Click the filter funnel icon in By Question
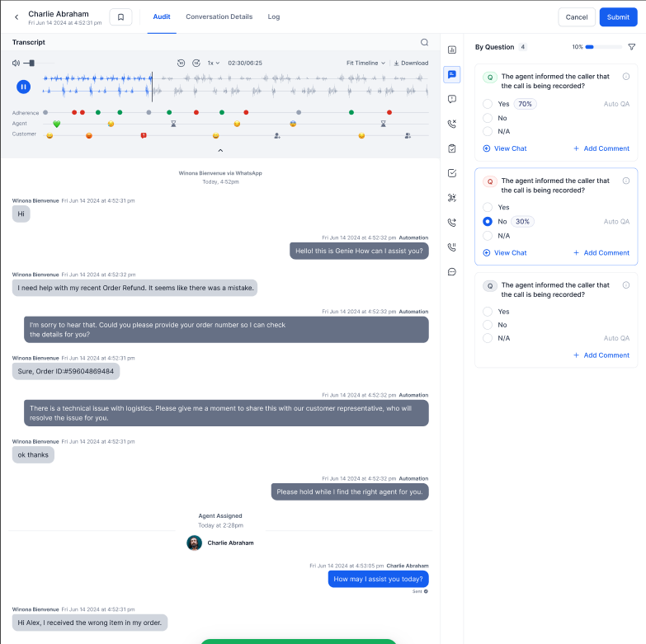This screenshot has height=644, width=646. (631, 48)
